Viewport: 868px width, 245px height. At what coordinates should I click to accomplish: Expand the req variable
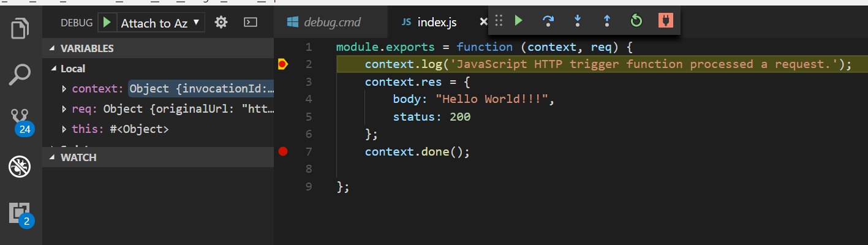coord(65,109)
